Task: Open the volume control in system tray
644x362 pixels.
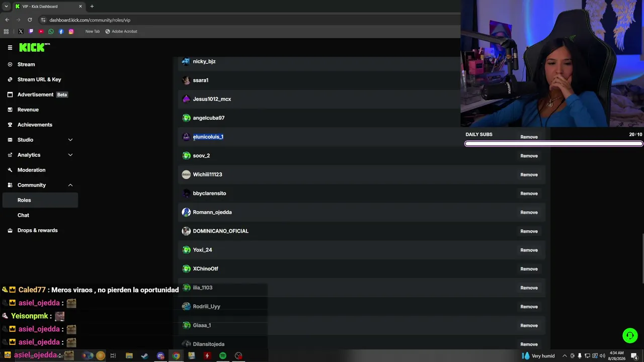Action: 602,356
